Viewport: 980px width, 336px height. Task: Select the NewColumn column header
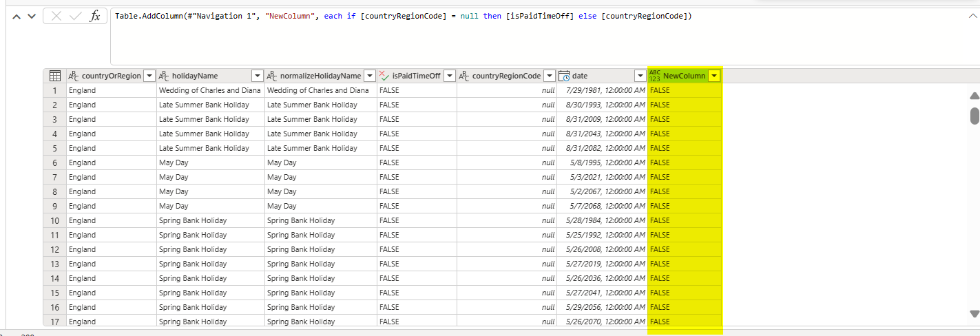point(684,76)
